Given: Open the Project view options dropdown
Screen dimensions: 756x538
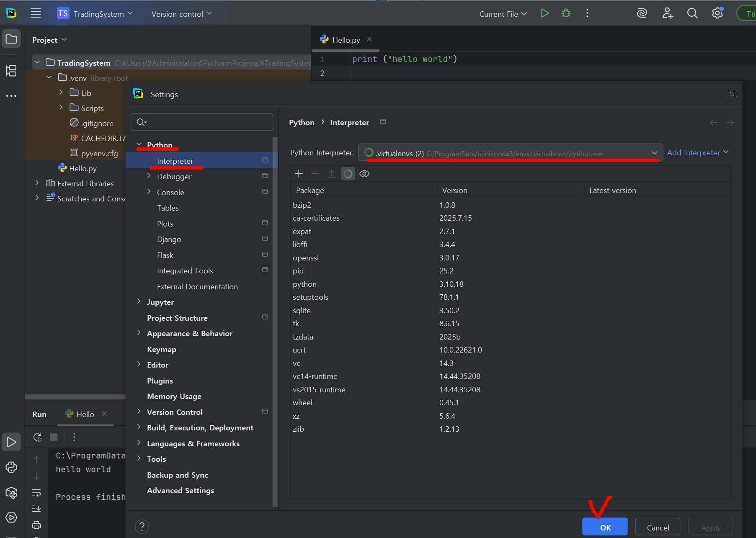Looking at the screenshot, I should pos(49,40).
